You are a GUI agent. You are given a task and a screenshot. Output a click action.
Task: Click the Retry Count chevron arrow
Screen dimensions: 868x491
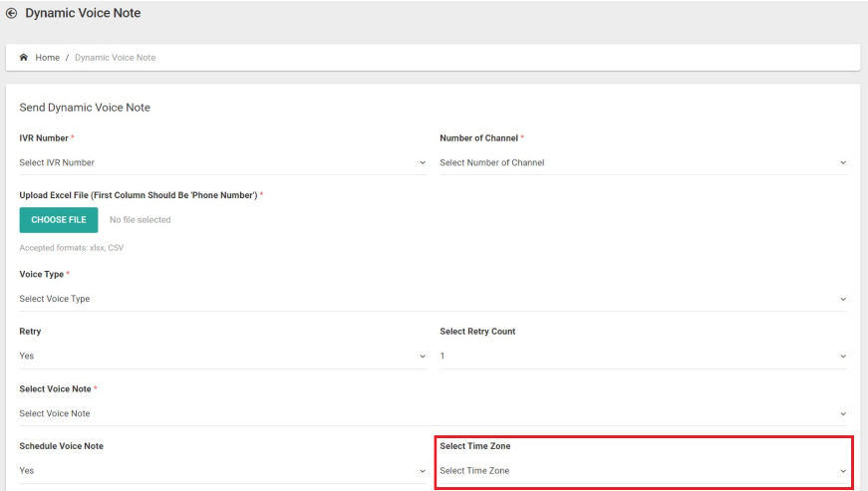click(x=843, y=357)
